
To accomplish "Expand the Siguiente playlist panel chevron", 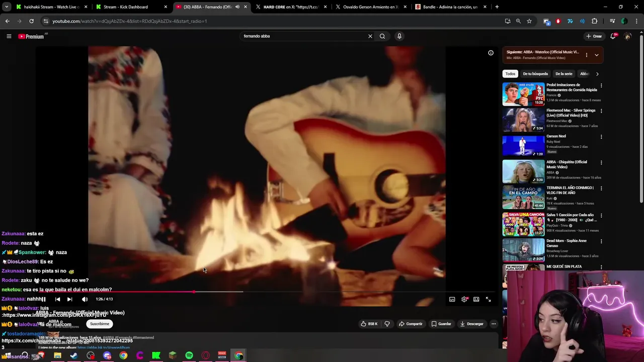I will [x=596, y=55].
